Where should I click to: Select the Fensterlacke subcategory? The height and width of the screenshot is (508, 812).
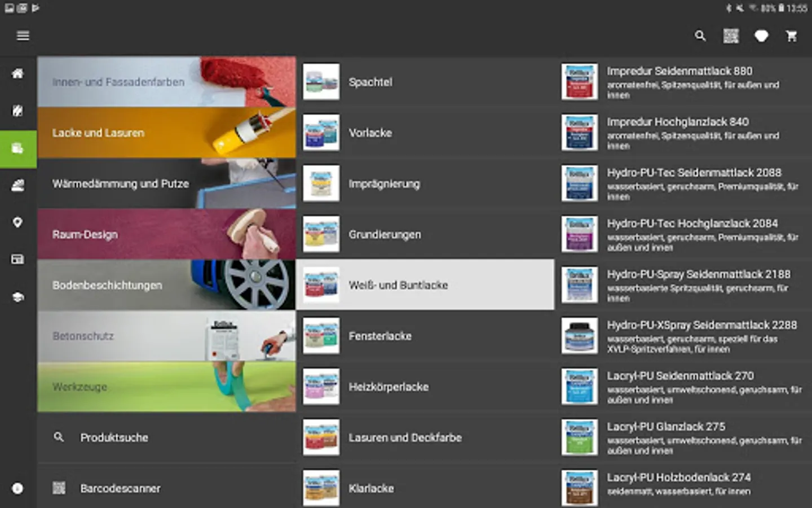click(x=425, y=336)
